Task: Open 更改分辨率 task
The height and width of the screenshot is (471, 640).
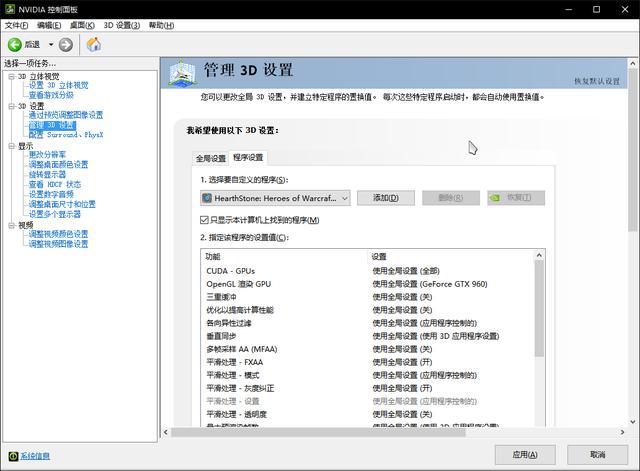Action: coord(47,155)
